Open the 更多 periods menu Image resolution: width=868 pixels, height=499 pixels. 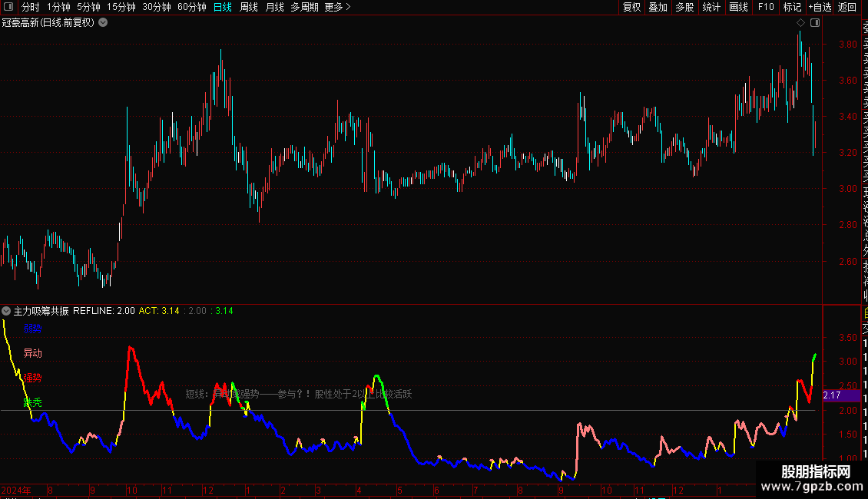click(x=337, y=7)
